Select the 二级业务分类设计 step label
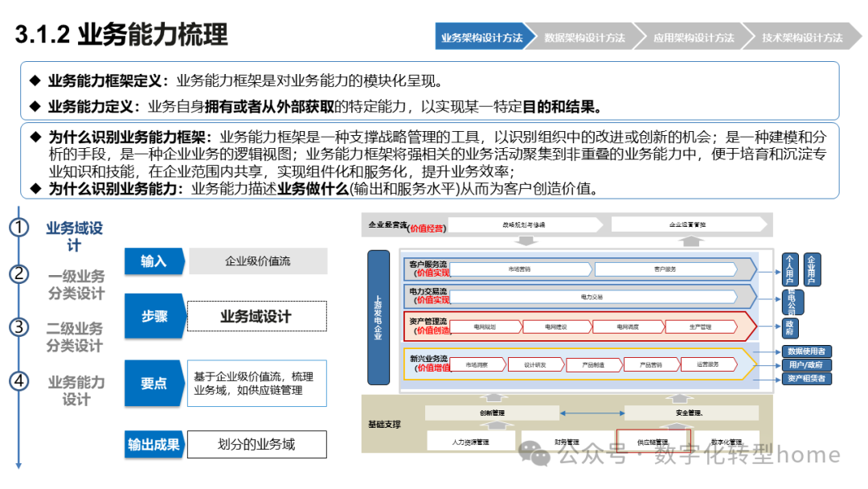The image size is (868, 489). click(75, 337)
